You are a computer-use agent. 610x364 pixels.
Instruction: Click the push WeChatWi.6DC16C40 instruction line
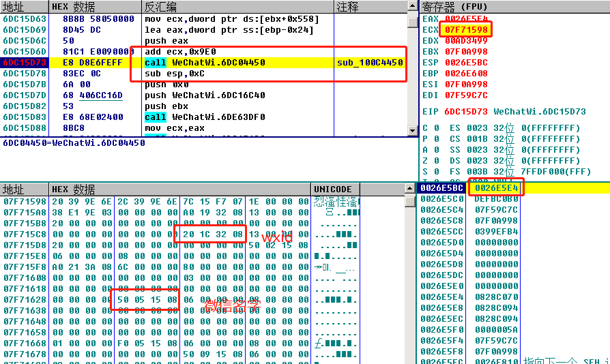coord(205,95)
